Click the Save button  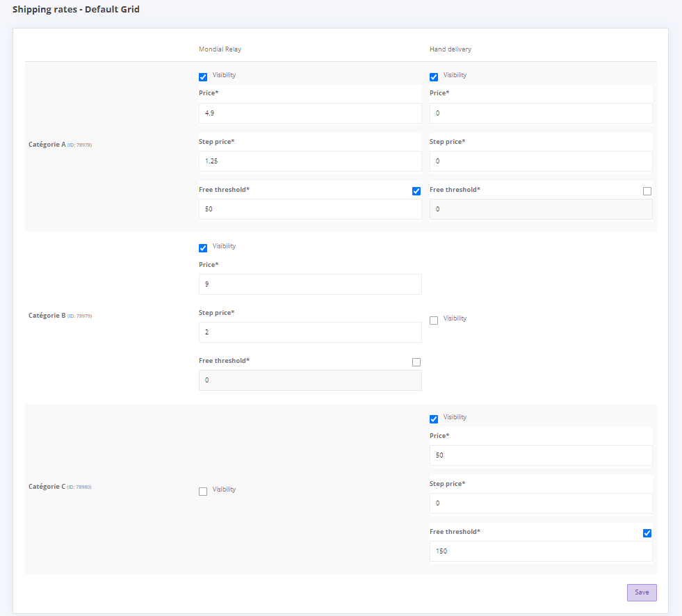(642, 592)
